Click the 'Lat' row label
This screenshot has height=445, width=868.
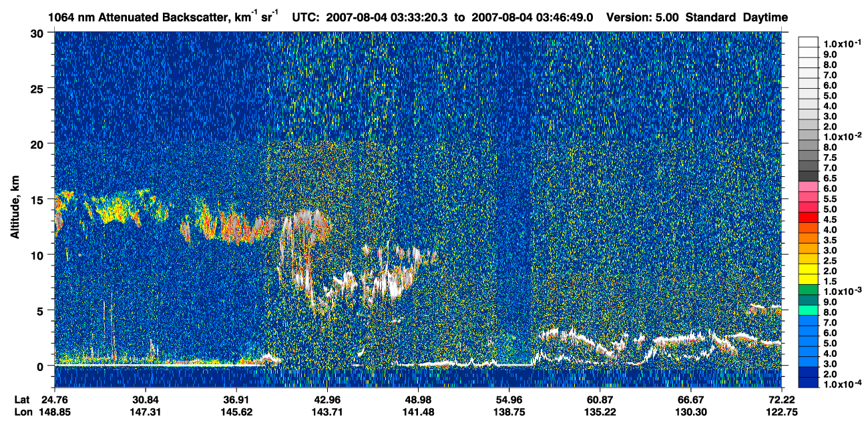pos(22,399)
